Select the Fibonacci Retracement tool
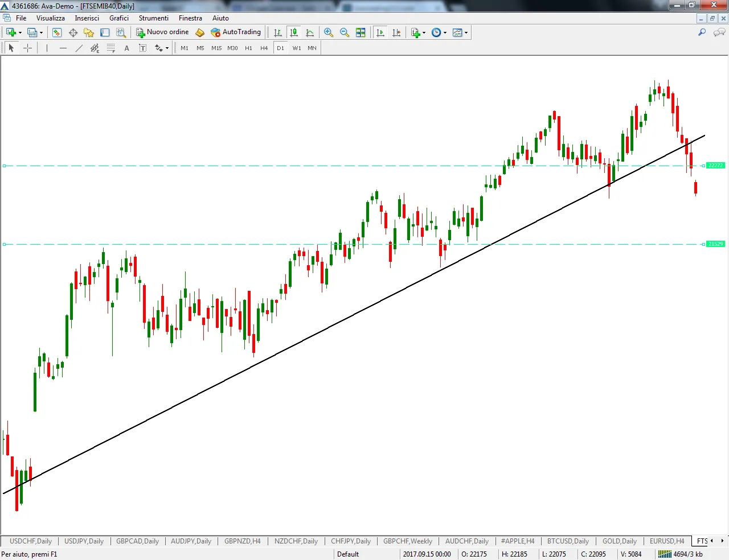The height and width of the screenshot is (560, 729). 111,48
